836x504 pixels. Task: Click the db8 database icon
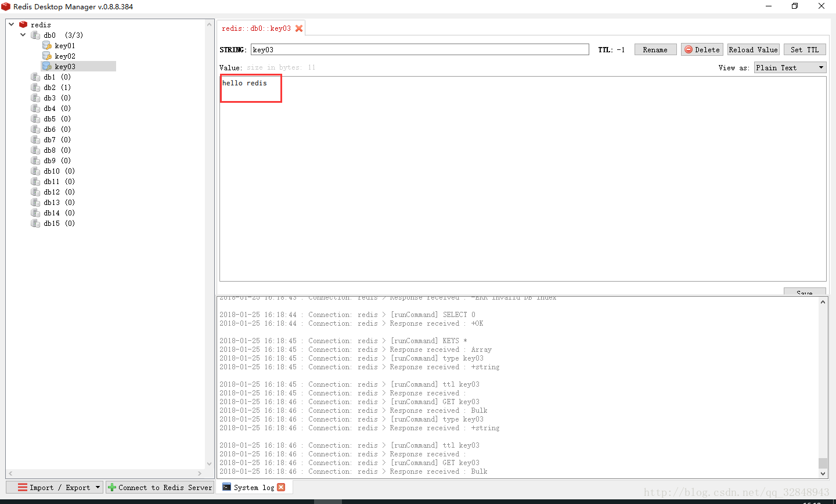[35, 150]
